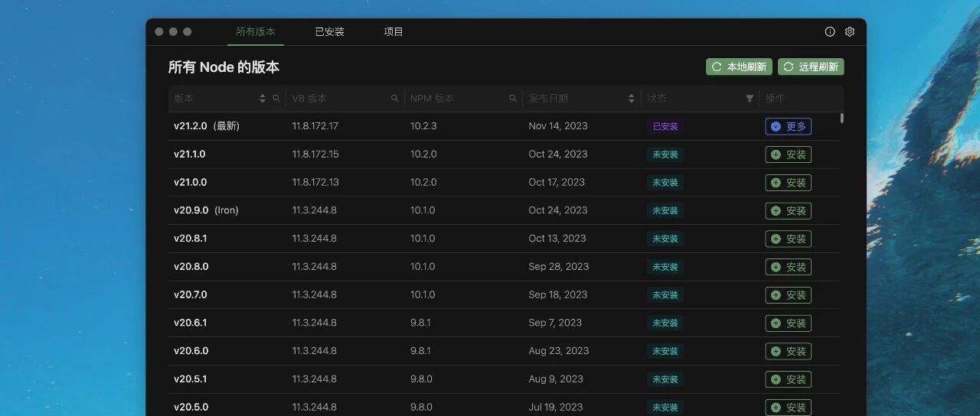Open the settings gear icon
The image size is (980, 416).
pyautogui.click(x=850, y=32)
